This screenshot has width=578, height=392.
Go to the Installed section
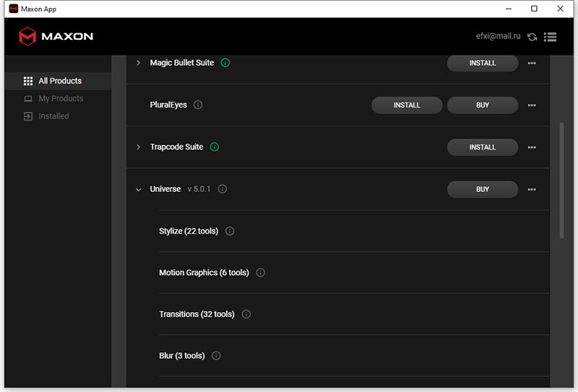59,116
